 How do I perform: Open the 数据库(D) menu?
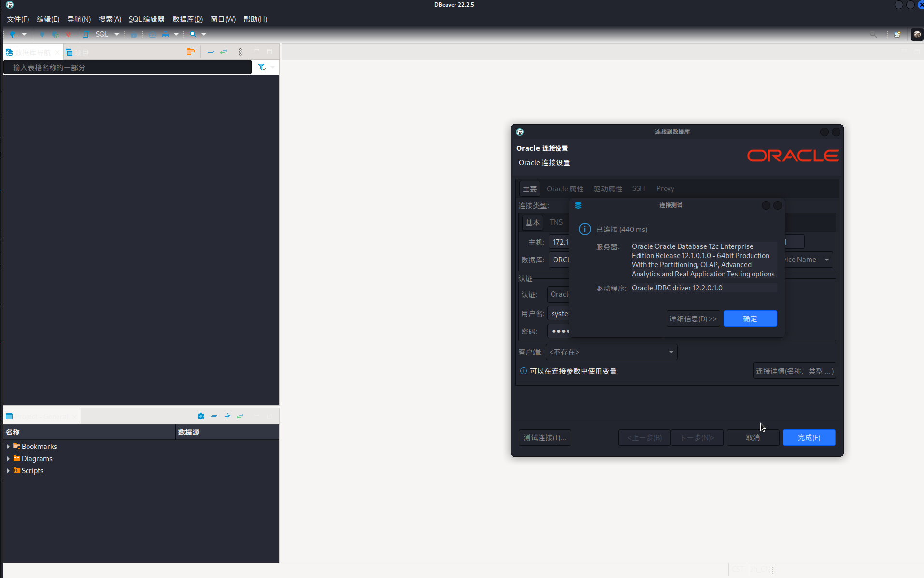click(x=187, y=19)
